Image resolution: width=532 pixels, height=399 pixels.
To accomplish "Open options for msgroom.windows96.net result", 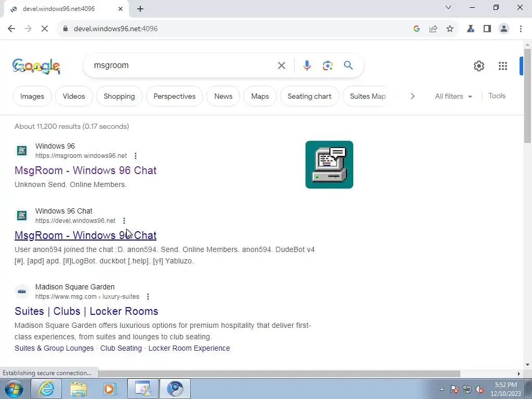I will pos(136,156).
